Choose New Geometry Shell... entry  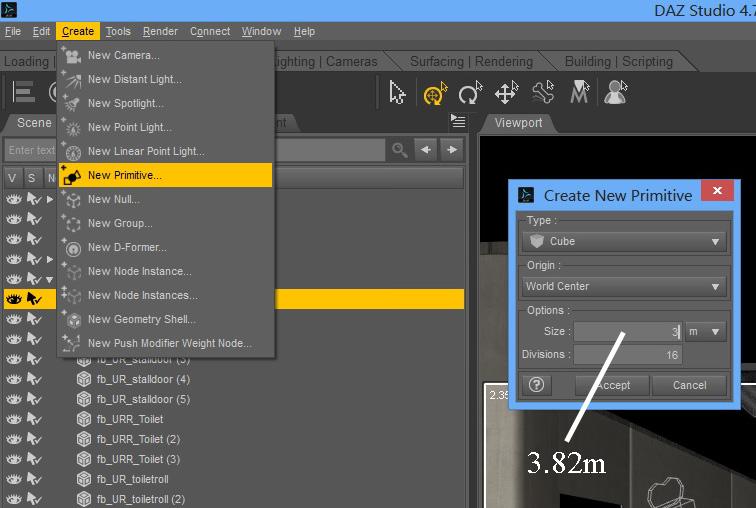[x=165, y=319]
